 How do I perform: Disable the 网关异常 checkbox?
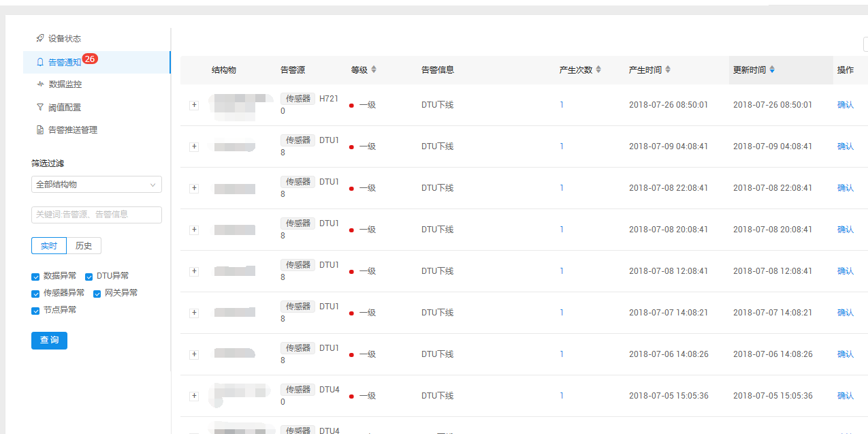(x=97, y=294)
